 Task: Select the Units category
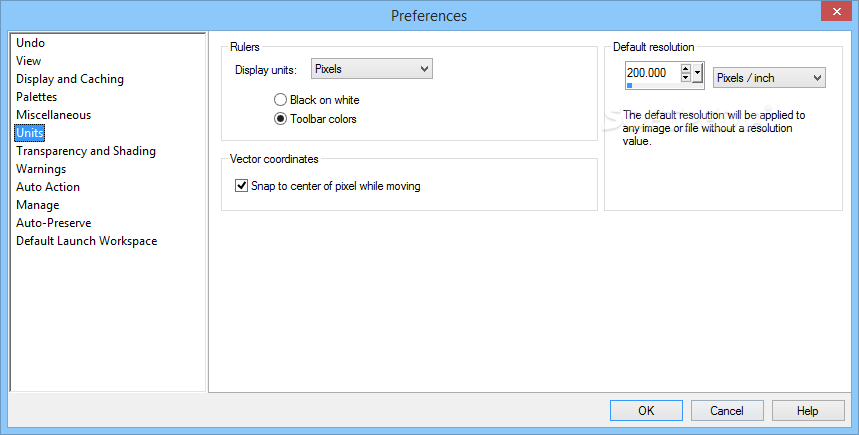pyautogui.click(x=30, y=133)
